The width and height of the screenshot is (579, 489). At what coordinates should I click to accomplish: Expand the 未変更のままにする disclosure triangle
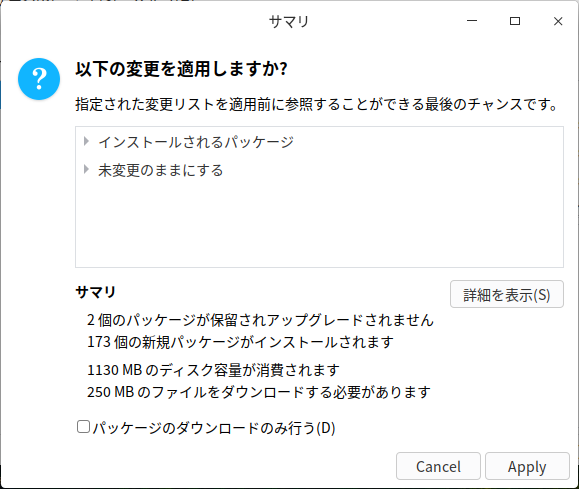[x=86, y=169]
